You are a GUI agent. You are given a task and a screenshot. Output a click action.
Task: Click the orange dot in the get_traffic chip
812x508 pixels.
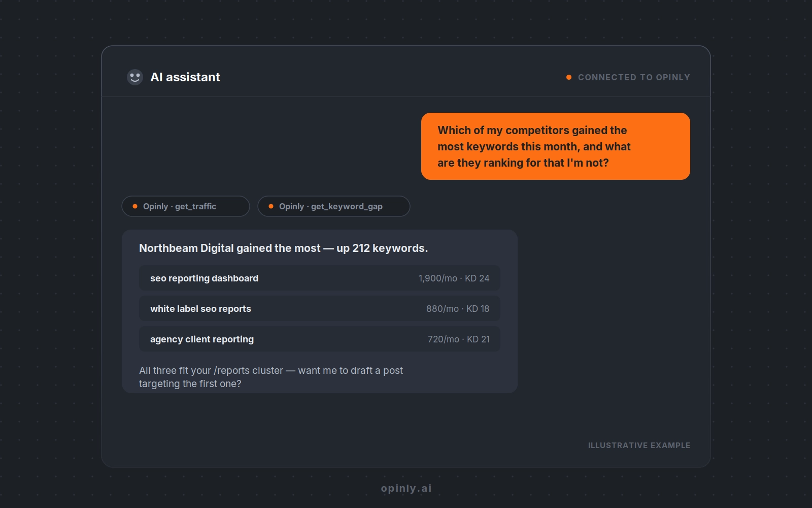pyautogui.click(x=135, y=206)
